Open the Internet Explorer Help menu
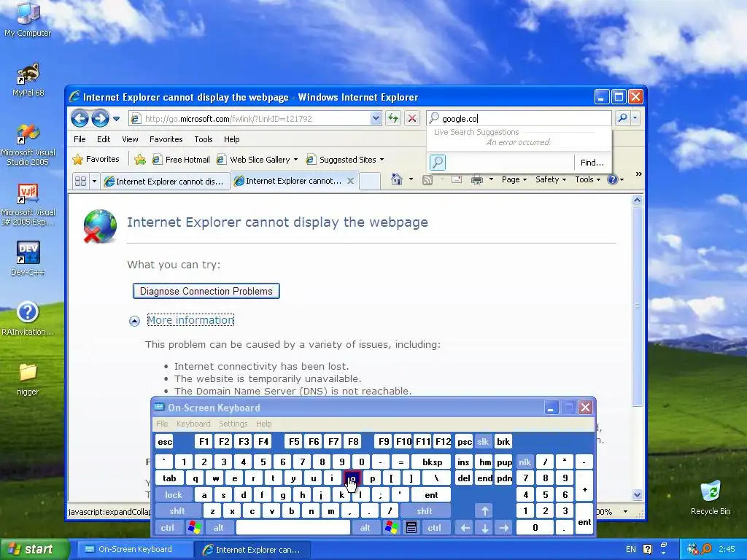Image resolution: width=747 pixels, height=560 pixels. pyautogui.click(x=231, y=139)
